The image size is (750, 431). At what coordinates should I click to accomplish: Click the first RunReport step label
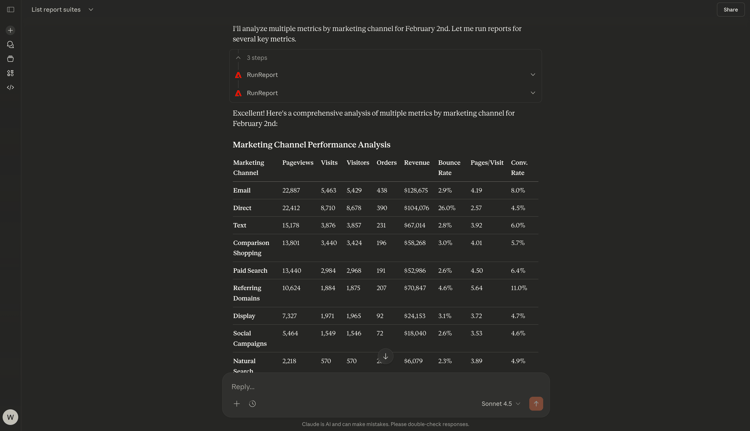(x=262, y=75)
